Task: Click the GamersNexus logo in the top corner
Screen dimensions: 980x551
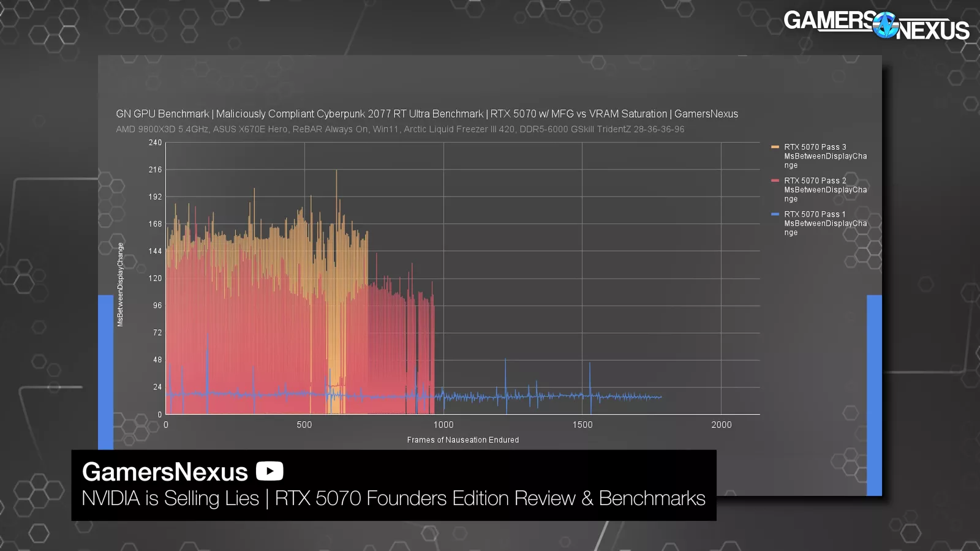Action: 876,25
